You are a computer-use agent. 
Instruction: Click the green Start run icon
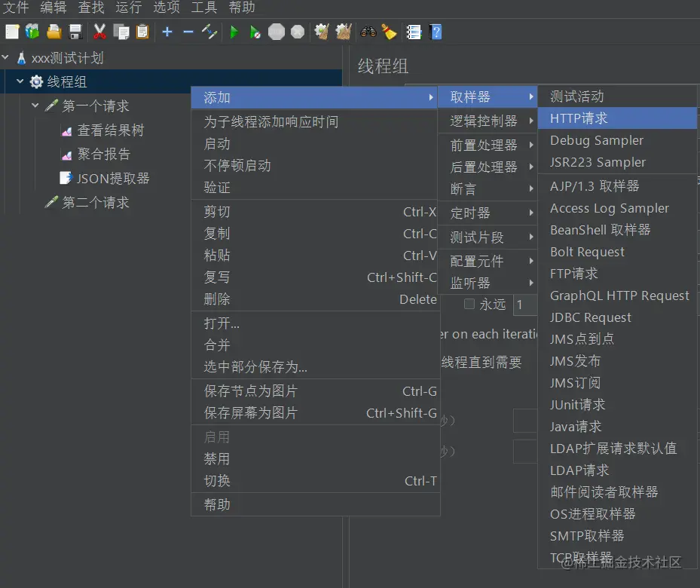pyautogui.click(x=234, y=32)
